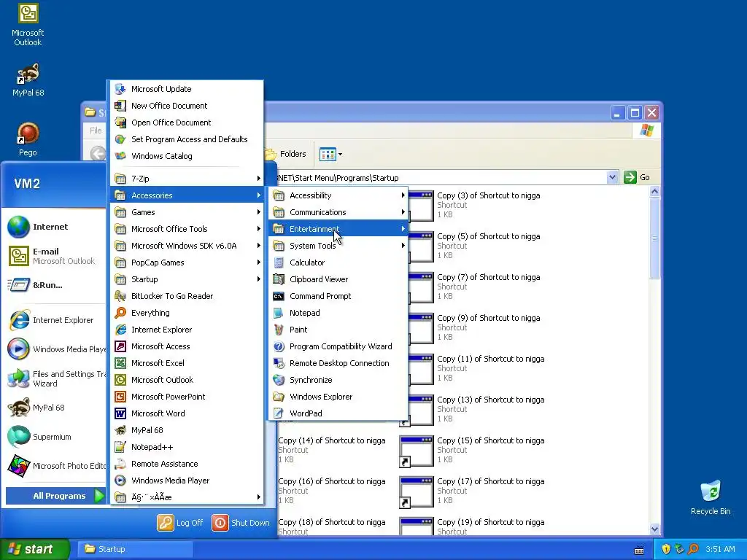
Task: Open WordPad
Action: point(338,413)
